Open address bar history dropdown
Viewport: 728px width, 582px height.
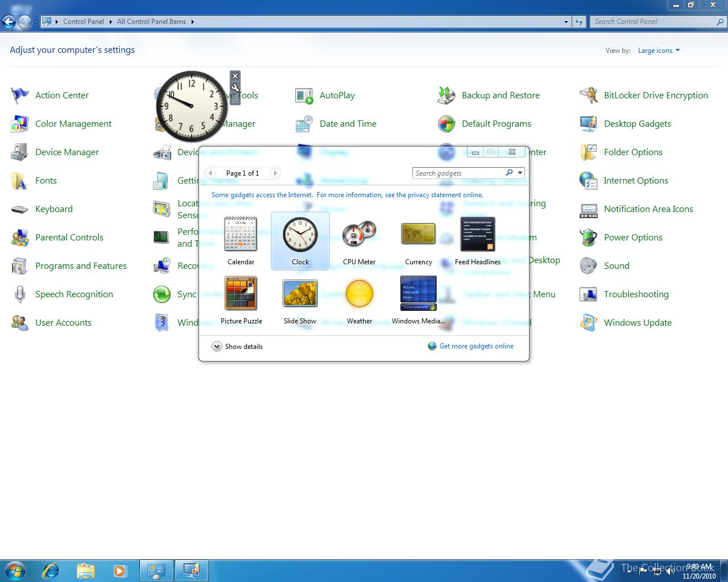(x=566, y=22)
